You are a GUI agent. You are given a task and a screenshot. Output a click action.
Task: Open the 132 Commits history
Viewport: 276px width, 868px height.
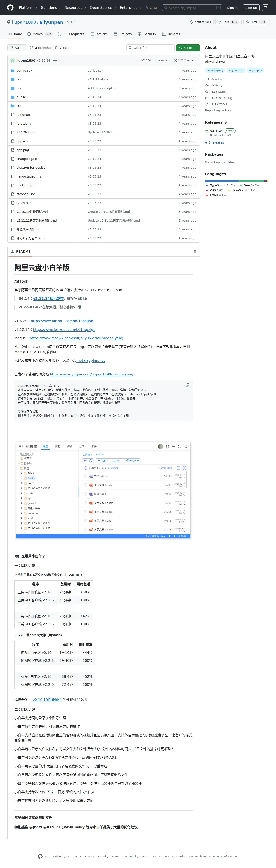184,60
